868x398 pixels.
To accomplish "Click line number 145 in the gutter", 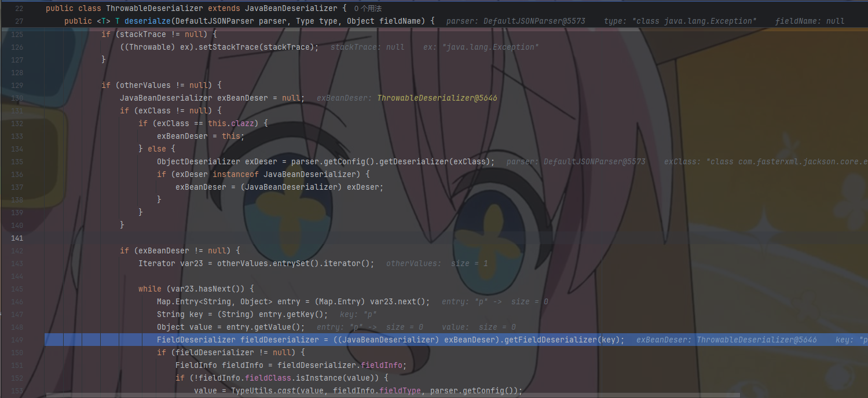I will (16, 289).
